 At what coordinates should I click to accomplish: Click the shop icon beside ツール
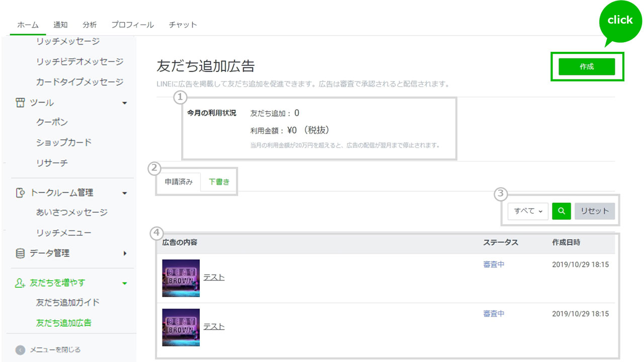(x=20, y=103)
